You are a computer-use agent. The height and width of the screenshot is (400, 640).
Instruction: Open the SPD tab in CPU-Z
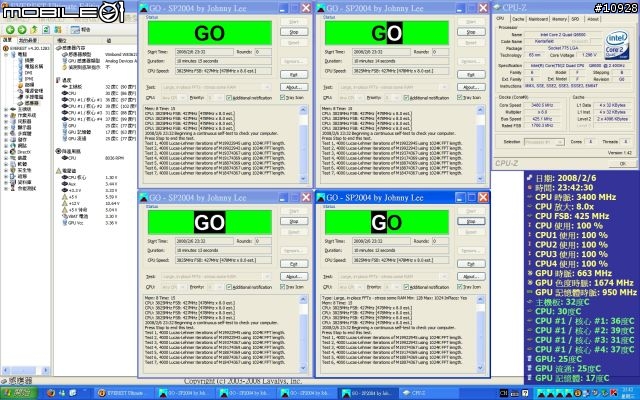tap(576, 19)
